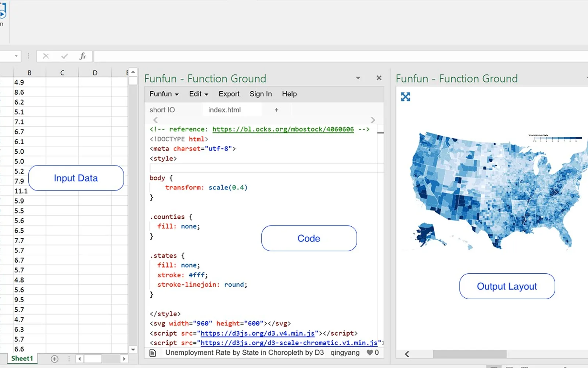
Task: Close the Funfun code task pane
Action: point(379,78)
